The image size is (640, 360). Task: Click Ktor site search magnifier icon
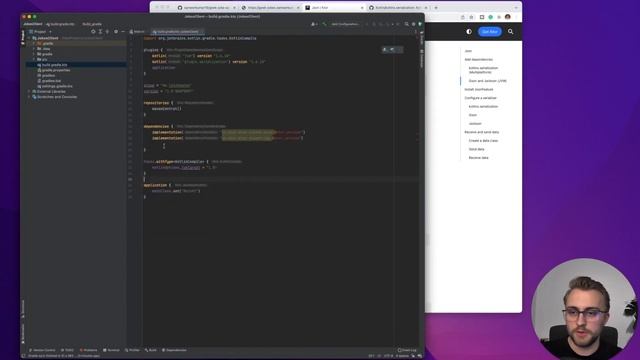click(x=510, y=31)
